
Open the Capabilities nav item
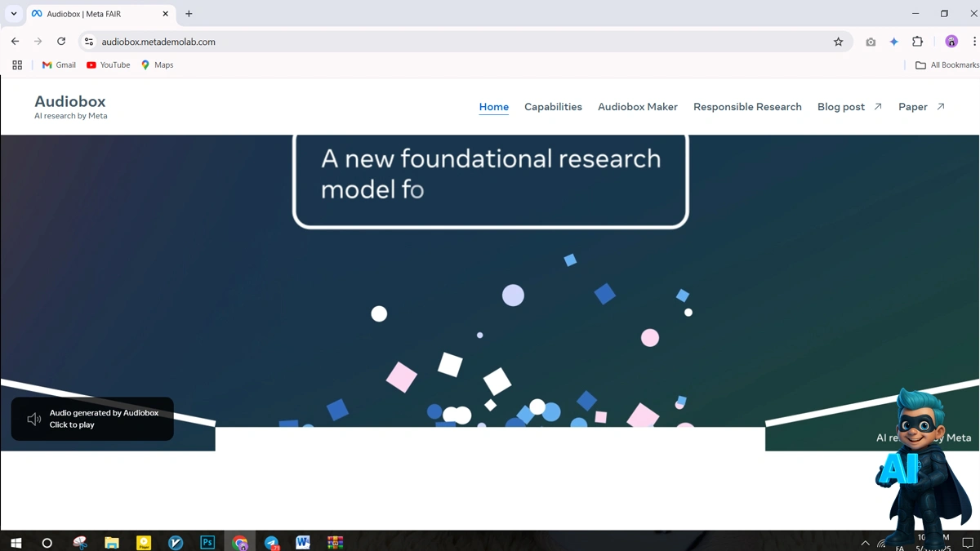[x=553, y=107]
